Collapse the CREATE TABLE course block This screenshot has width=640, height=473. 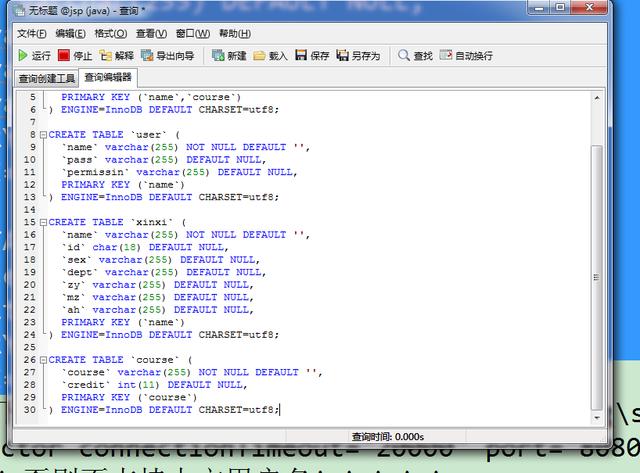43,360
